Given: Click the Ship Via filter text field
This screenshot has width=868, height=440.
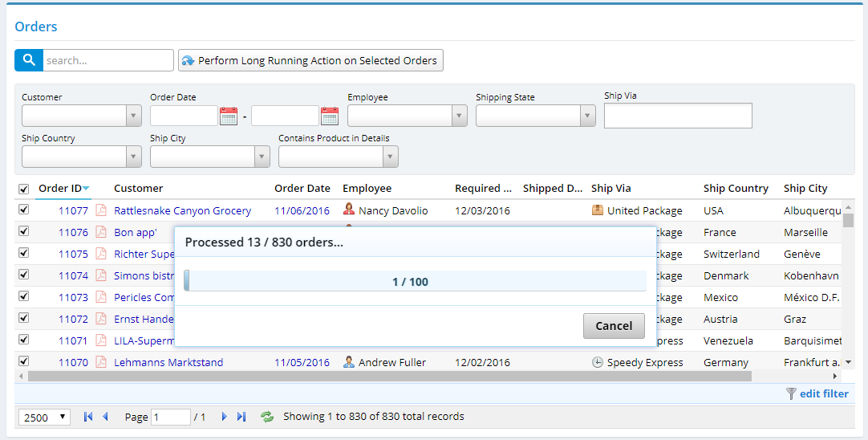Looking at the screenshot, I should (x=678, y=116).
